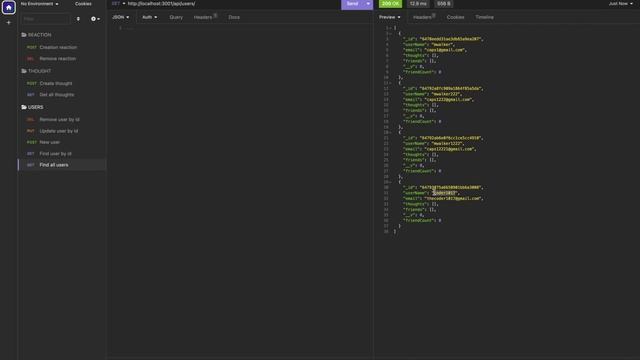Select the Get all thoughts request
This screenshot has height=360, width=640.
pyautogui.click(x=62, y=95)
